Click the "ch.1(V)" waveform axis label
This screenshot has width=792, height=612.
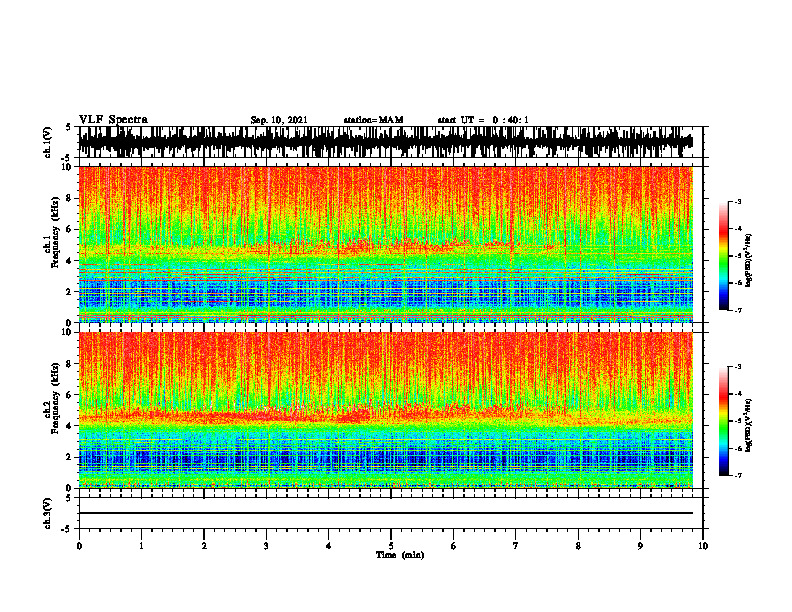click(47, 142)
